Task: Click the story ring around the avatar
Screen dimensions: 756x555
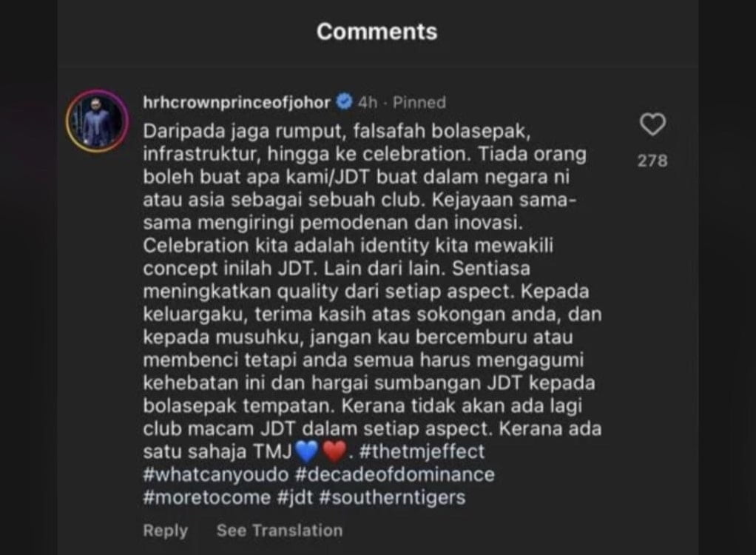Action: pos(98,121)
